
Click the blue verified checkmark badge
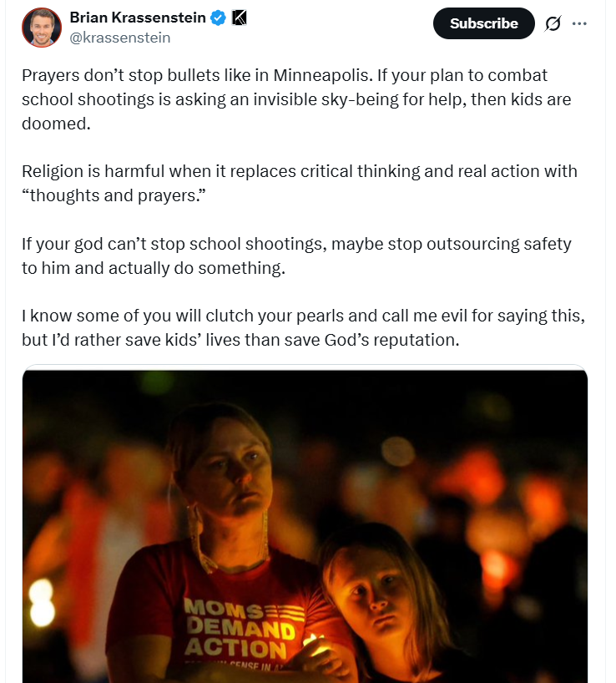(218, 18)
